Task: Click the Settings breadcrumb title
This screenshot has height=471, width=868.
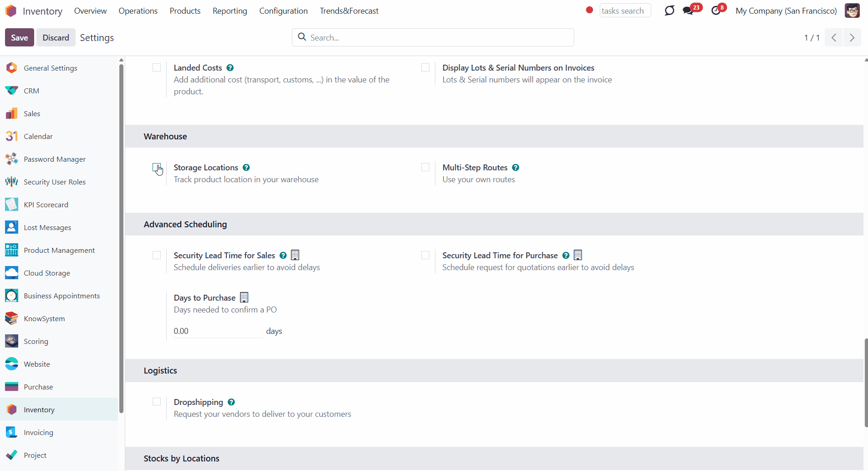Action: click(97, 37)
